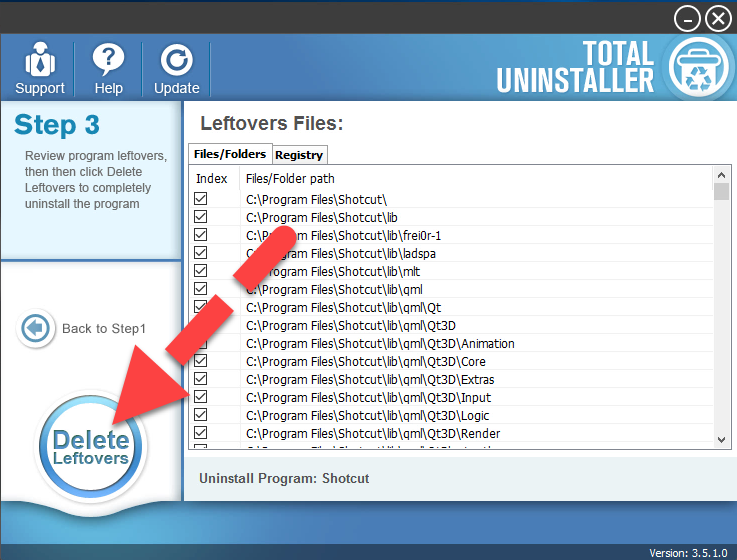This screenshot has width=737, height=560.
Task: Open the Help question-mark icon
Action: pyautogui.click(x=109, y=59)
